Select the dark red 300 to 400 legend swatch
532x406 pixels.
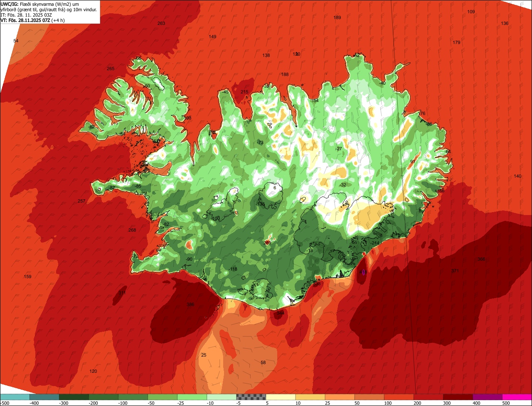458,397
